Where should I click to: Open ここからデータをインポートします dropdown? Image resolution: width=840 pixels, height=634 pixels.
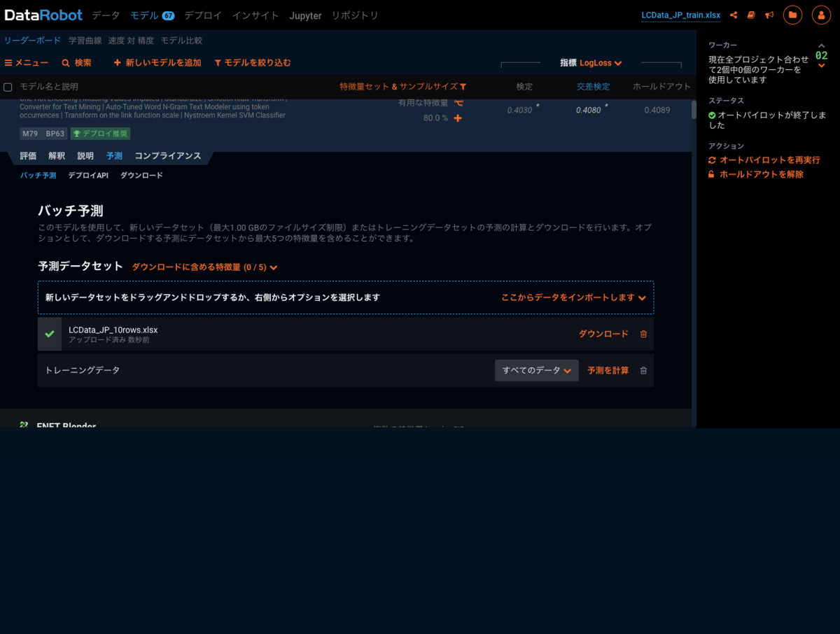573,297
